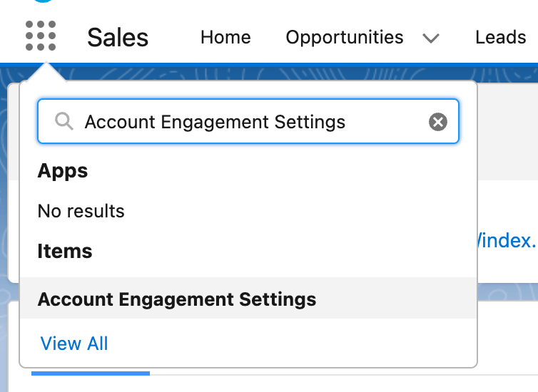Click the View All link
This screenshot has height=392, width=538.
click(74, 344)
